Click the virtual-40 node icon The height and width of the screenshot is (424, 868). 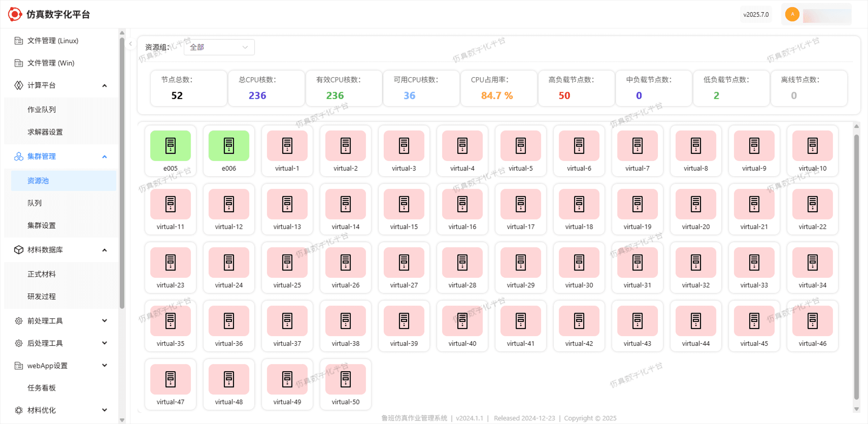(462, 320)
